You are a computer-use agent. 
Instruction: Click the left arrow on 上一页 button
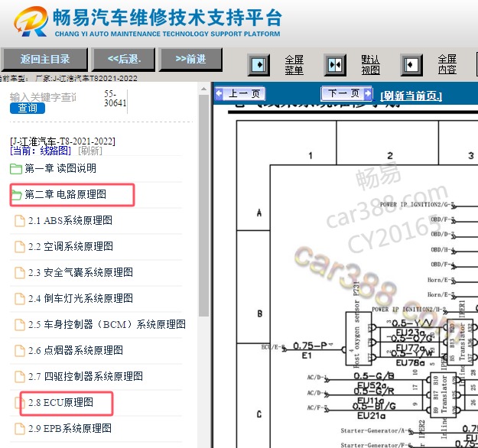point(219,93)
